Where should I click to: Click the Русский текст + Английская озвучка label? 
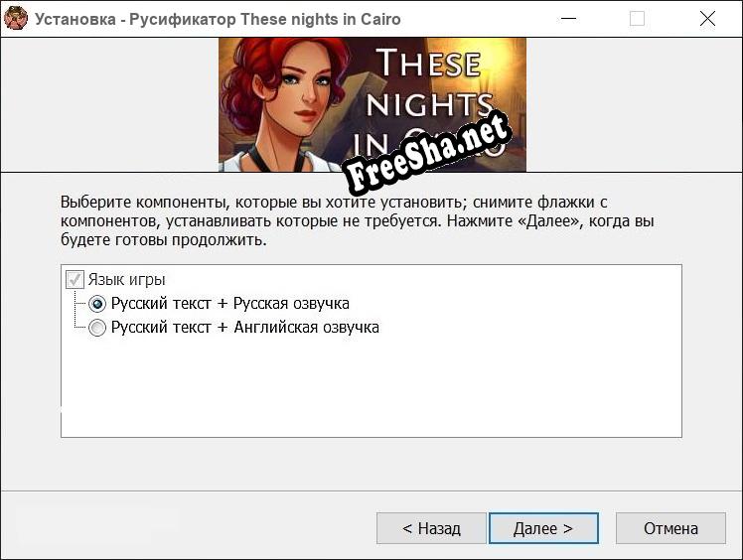click(244, 328)
